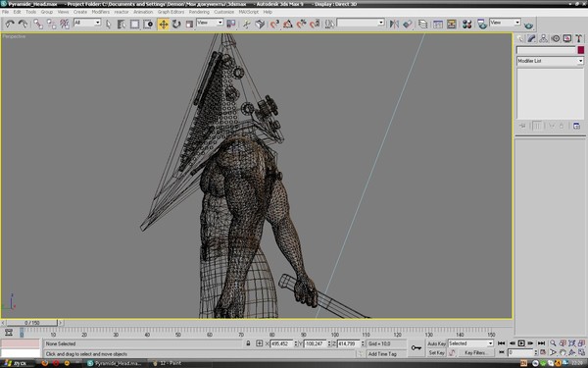The height and width of the screenshot is (368, 588).
Task: Choose the Rectangular Selection Region tool
Action: pyautogui.click(x=134, y=24)
